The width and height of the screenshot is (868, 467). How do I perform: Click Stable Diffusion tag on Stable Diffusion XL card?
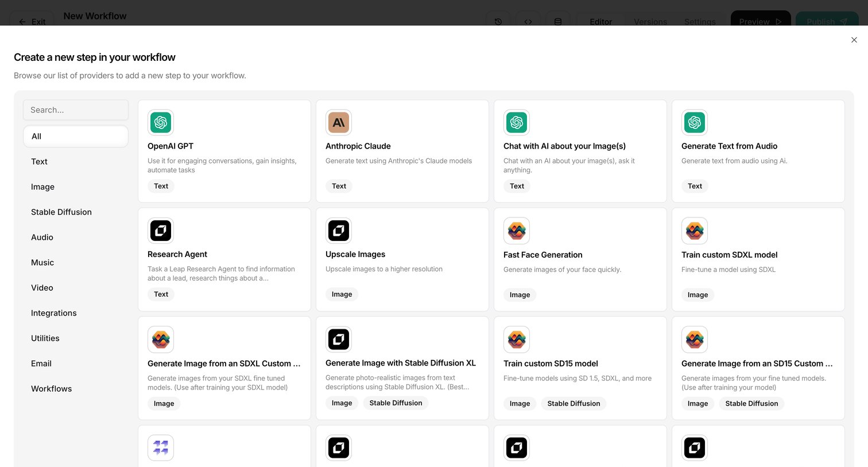coord(396,403)
